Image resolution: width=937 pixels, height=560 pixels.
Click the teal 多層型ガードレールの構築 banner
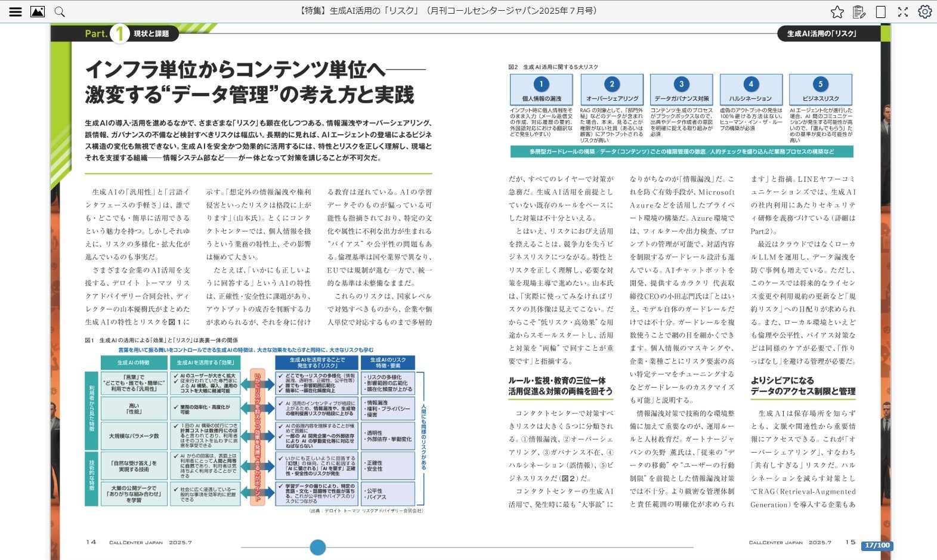(x=682, y=151)
